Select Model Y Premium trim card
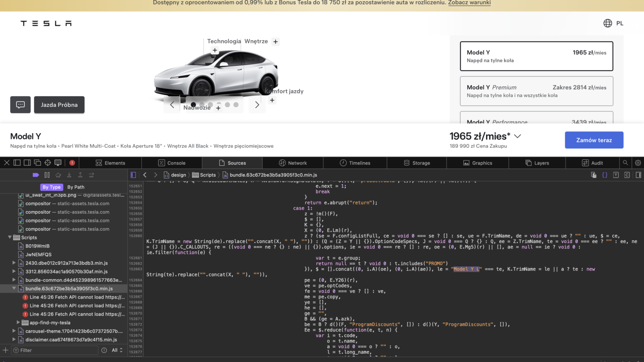 coord(537,91)
